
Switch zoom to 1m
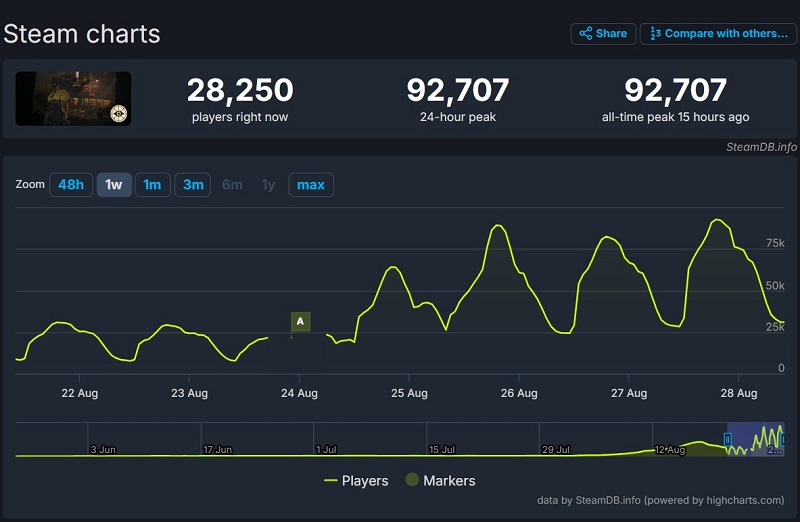[x=152, y=185]
